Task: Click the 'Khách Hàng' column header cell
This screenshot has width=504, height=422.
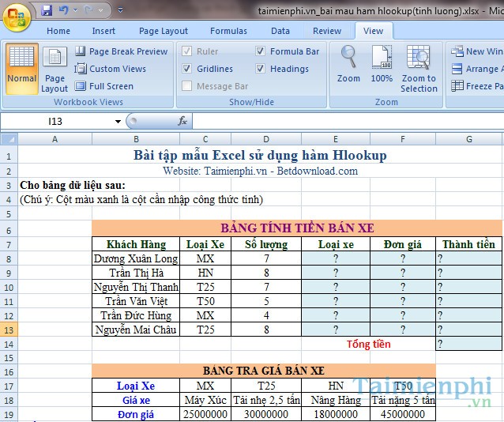Action: (136, 244)
